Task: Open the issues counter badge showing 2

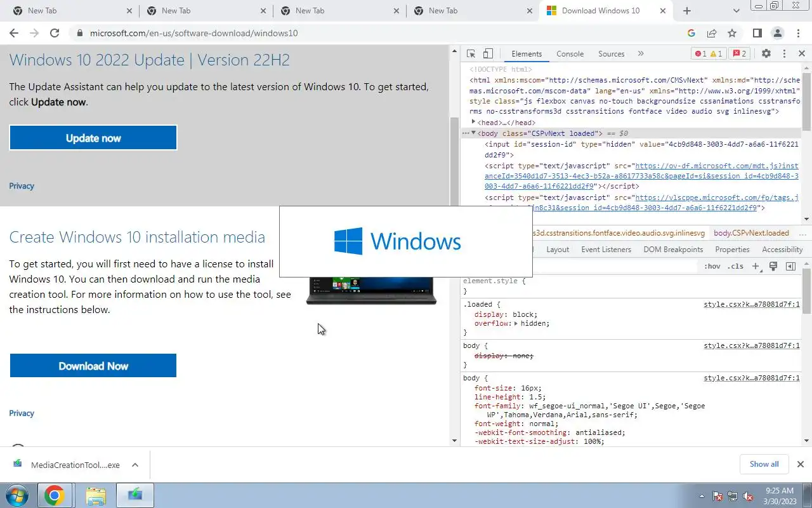Action: 739,54
